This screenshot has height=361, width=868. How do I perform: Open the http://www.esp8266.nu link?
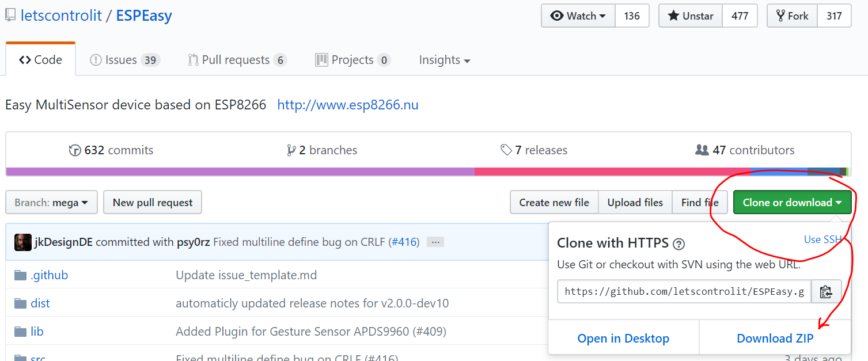point(348,105)
